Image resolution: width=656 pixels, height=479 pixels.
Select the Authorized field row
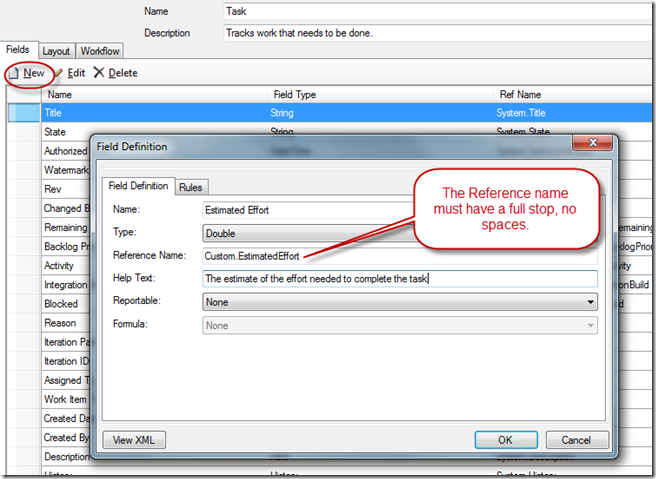[66, 151]
